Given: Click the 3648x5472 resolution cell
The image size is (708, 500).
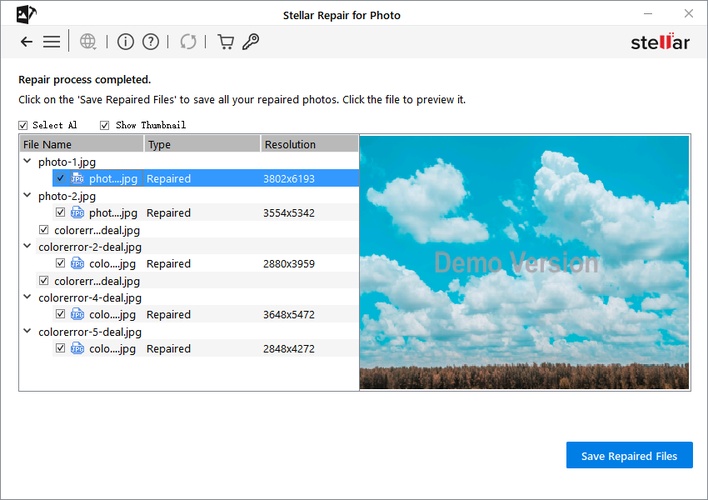Looking at the screenshot, I should pos(289,314).
